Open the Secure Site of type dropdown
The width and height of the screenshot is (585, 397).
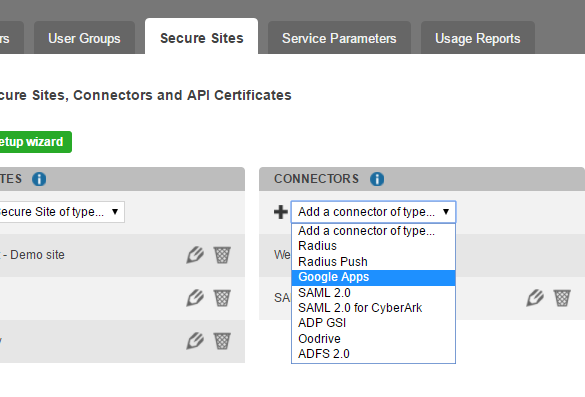(61, 212)
